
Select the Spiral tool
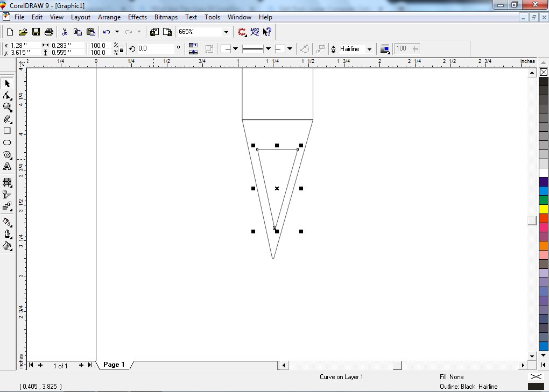[x=7, y=155]
